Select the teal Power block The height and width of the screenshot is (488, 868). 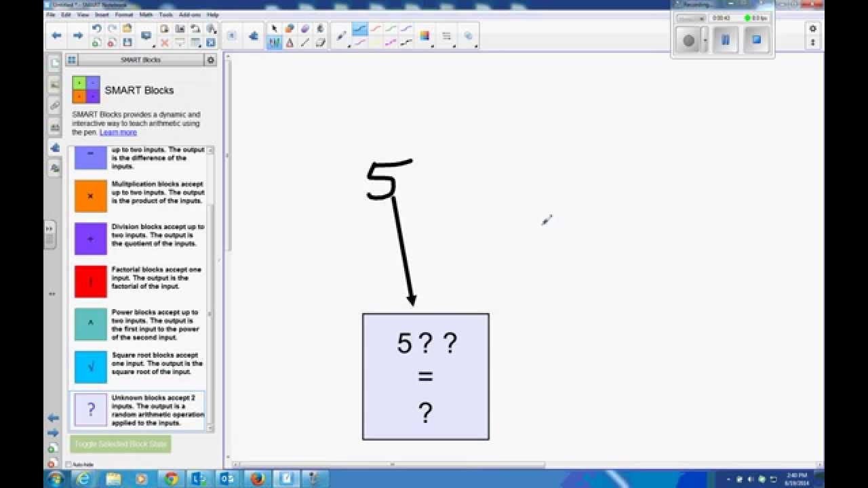91,324
